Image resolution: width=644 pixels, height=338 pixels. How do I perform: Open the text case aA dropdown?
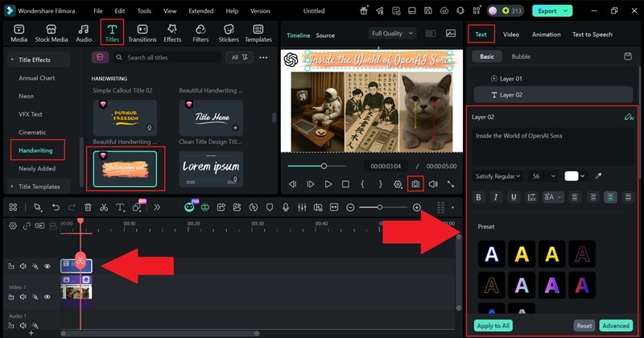(x=553, y=197)
